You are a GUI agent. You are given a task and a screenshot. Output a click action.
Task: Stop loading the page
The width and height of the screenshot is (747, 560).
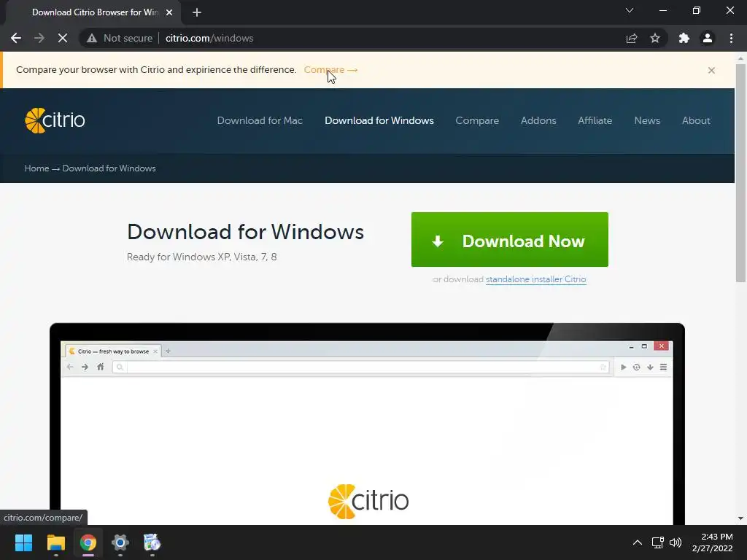tap(63, 38)
